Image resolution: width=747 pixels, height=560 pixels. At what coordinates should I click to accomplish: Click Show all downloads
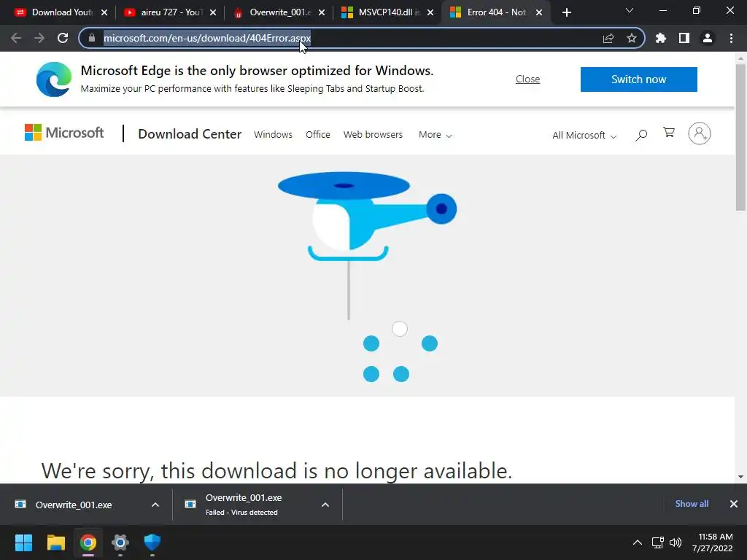click(x=692, y=504)
